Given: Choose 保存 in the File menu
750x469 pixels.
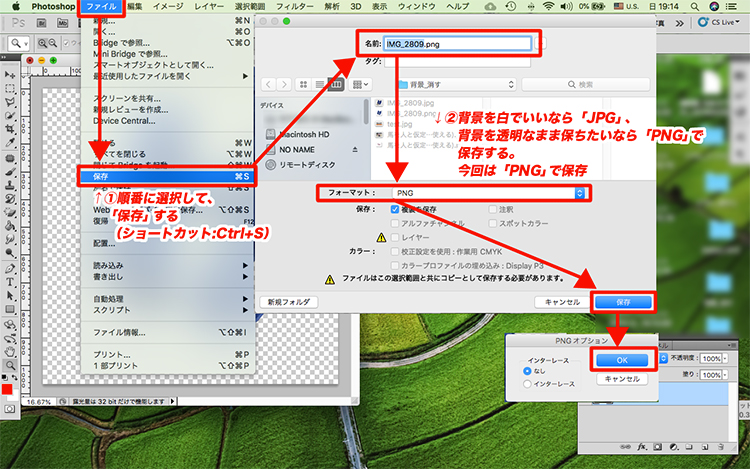Looking at the screenshot, I should coord(167,176).
